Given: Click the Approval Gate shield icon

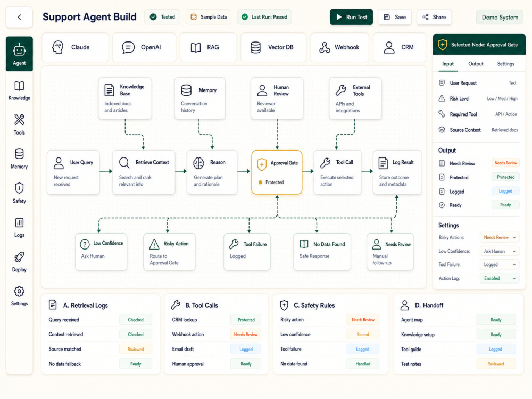Looking at the screenshot, I should click(x=262, y=164).
